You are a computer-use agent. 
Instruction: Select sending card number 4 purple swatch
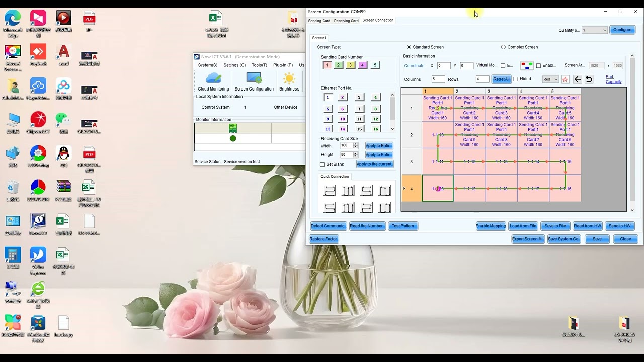coord(362,65)
